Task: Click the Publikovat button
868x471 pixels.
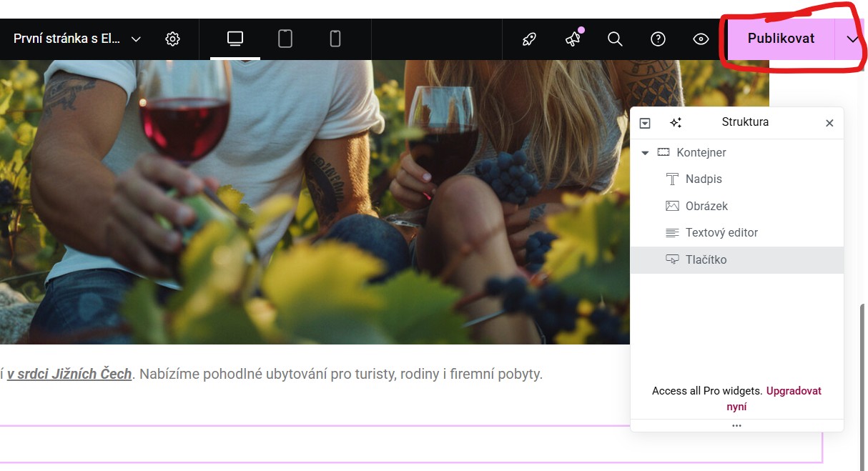Action: [x=781, y=39]
